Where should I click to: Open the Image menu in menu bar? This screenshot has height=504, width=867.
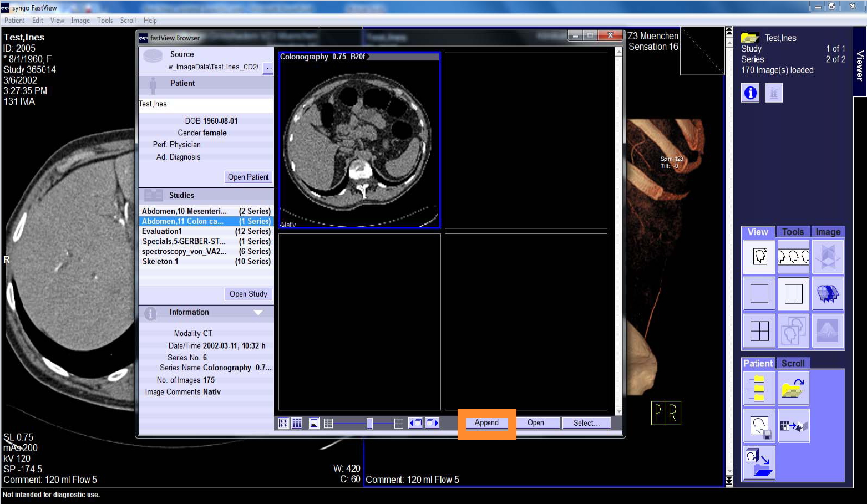(x=80, y=21)
